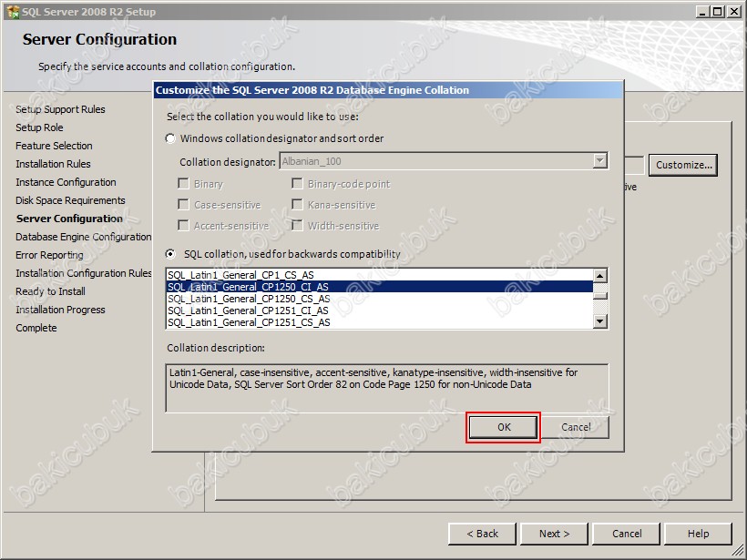Select SQL_Latin1_General_CP1250_CI_AS collation
The height and width of the screenshot is (560, 747).
(379, 287)
